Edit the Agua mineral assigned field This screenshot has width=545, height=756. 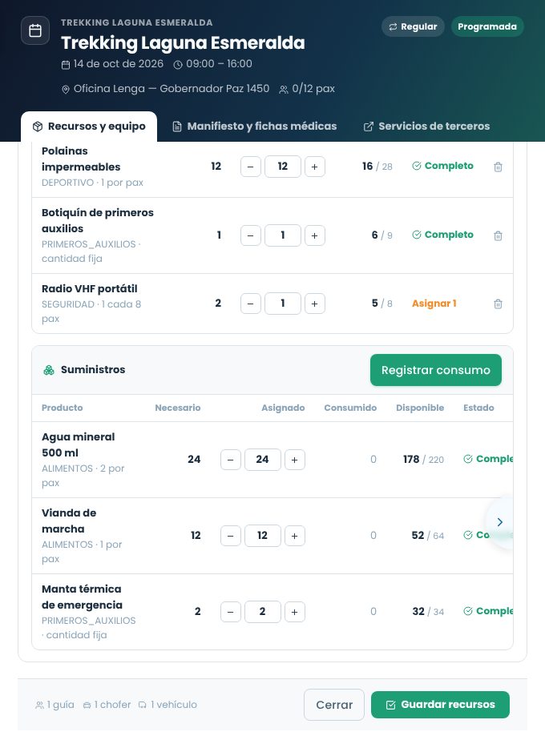263,460
